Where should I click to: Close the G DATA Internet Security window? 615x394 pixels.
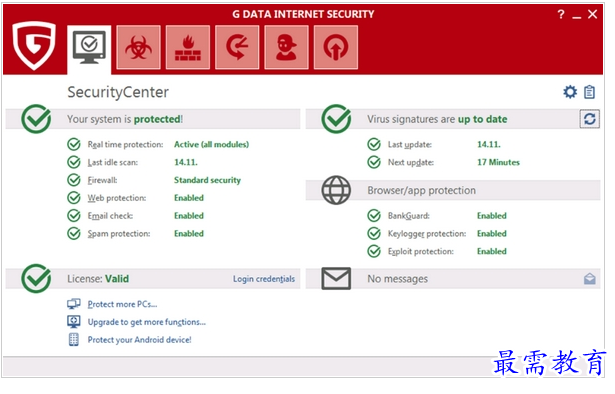click(592, 15)
